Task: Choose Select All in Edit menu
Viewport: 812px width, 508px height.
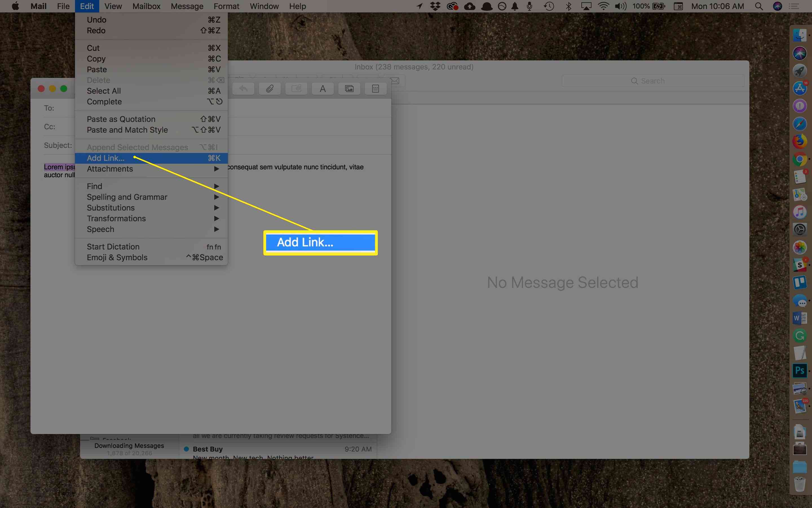Action: coord(151,91)
